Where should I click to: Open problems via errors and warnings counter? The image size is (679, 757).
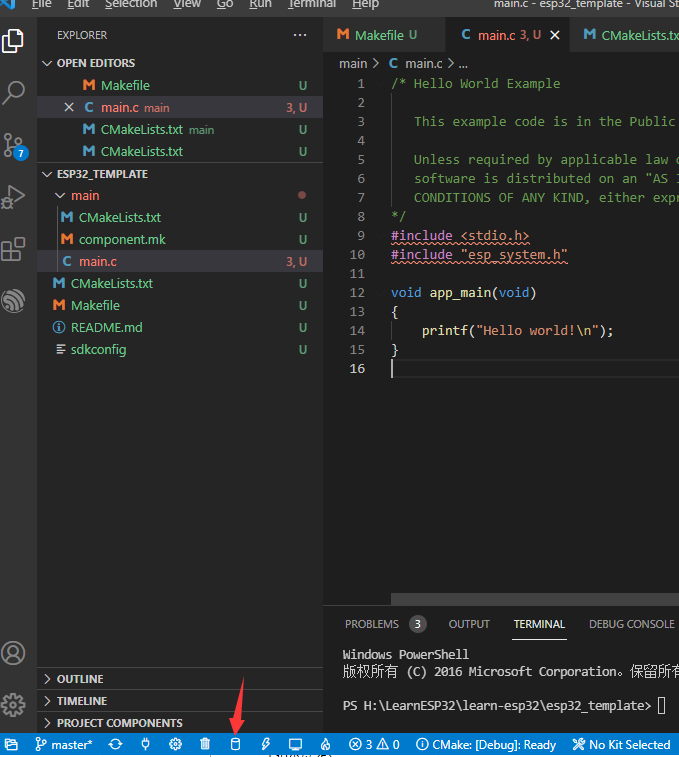point(374,744)
